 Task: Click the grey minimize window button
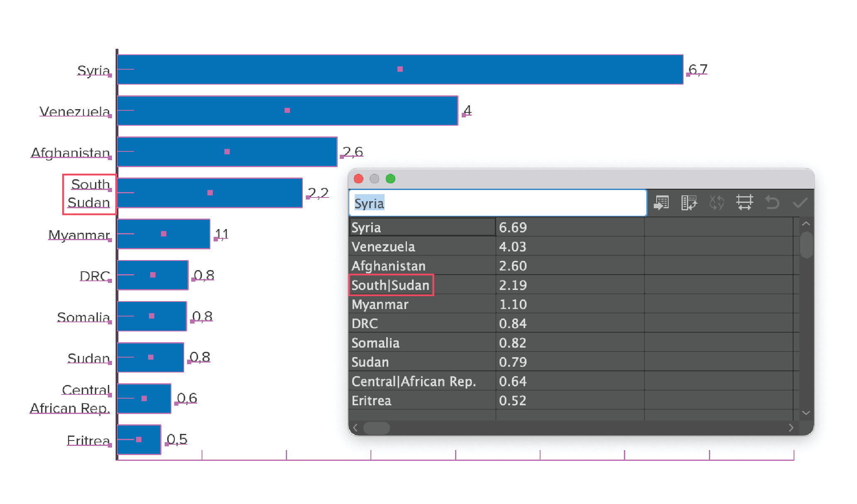[374, 179]
